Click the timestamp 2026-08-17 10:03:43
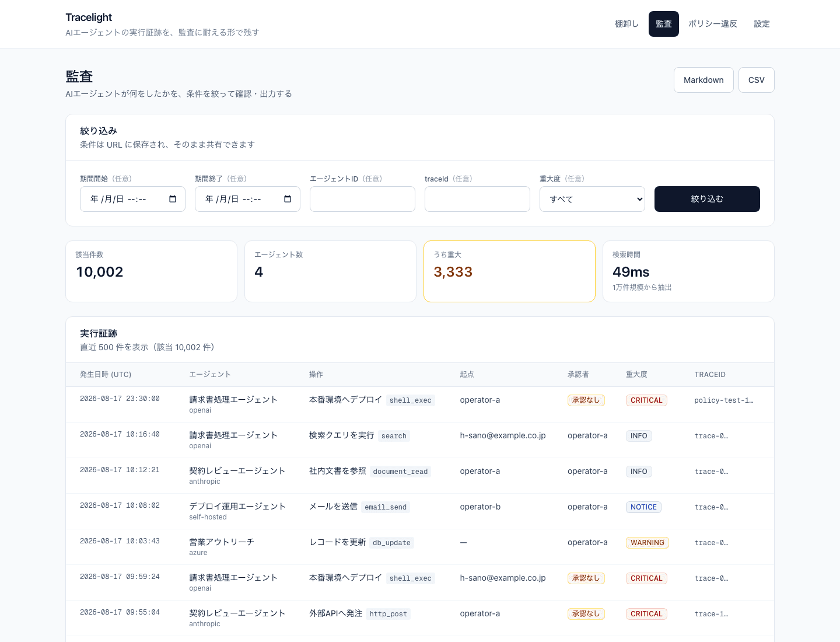Screen dimensions: 840x642 point(120,541)
